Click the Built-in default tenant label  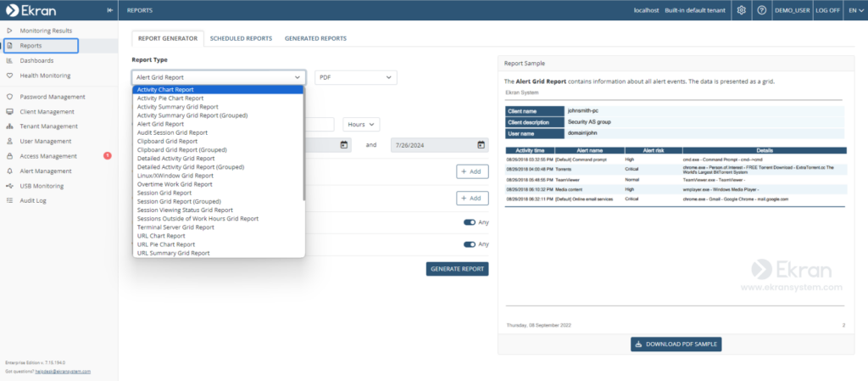click(x=695, y=10)
